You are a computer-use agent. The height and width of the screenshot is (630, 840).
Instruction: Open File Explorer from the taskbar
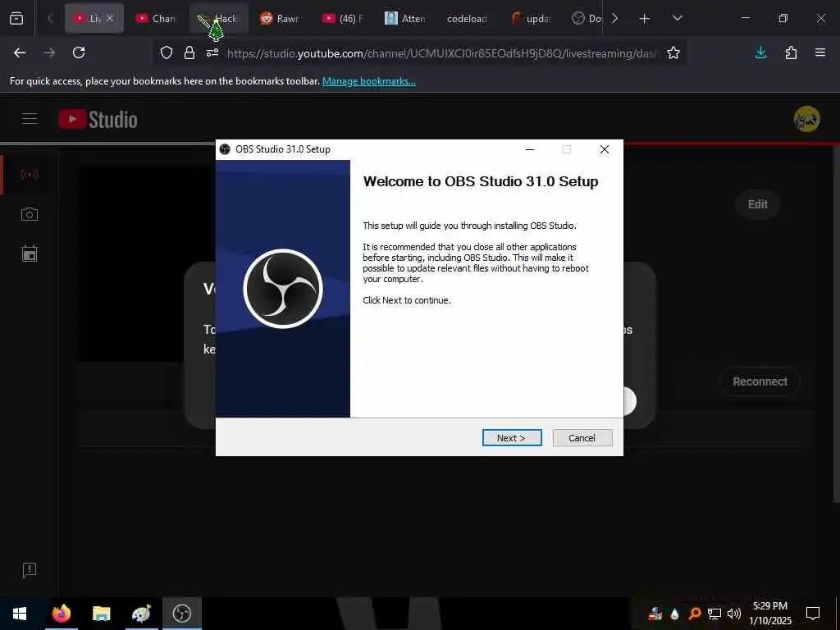tap(101, 614)
